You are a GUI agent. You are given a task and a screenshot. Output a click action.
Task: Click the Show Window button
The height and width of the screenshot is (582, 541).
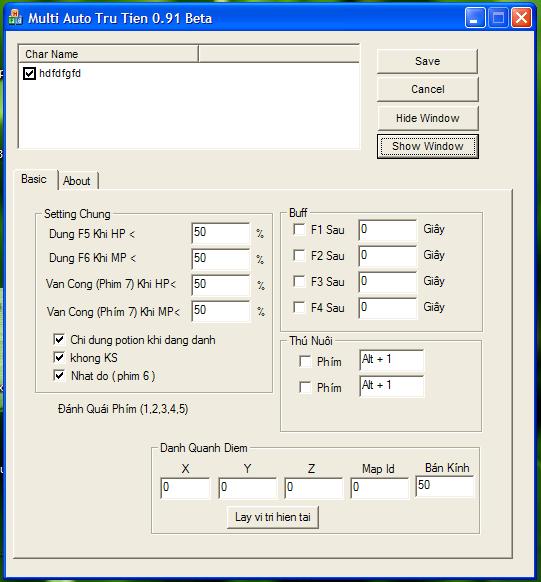[427, 146]
